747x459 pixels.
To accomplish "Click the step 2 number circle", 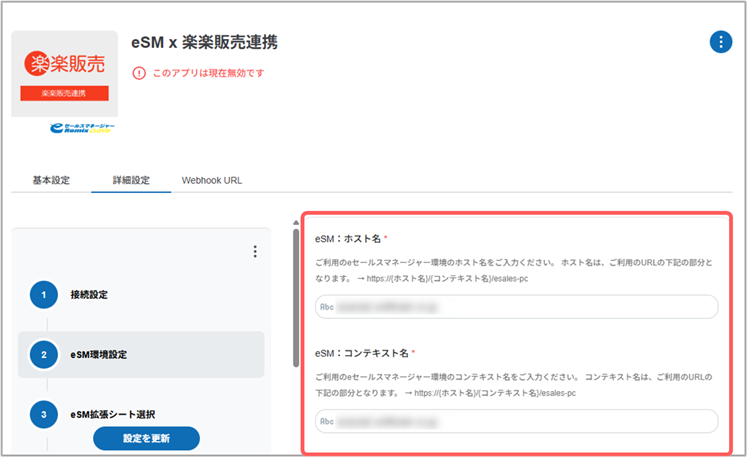I will (44, 354).
